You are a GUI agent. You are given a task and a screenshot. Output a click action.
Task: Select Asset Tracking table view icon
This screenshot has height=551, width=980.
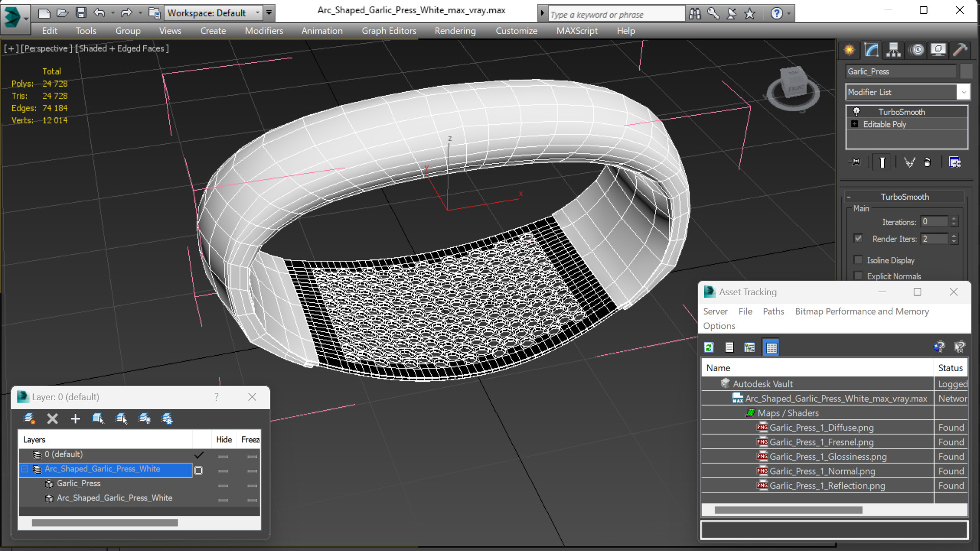click(771, 347)
